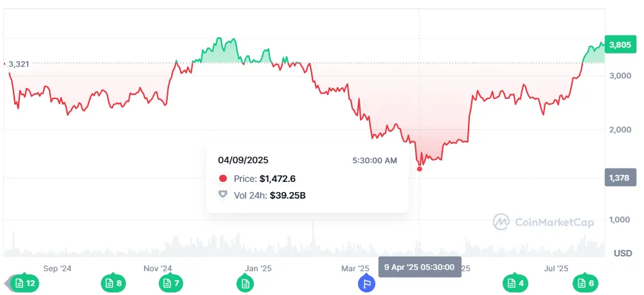Image resolution: width=644 pixels, height=295 pixels.
Task: Click the gray 1,378 price axis tag
Action: coord(620,177)
